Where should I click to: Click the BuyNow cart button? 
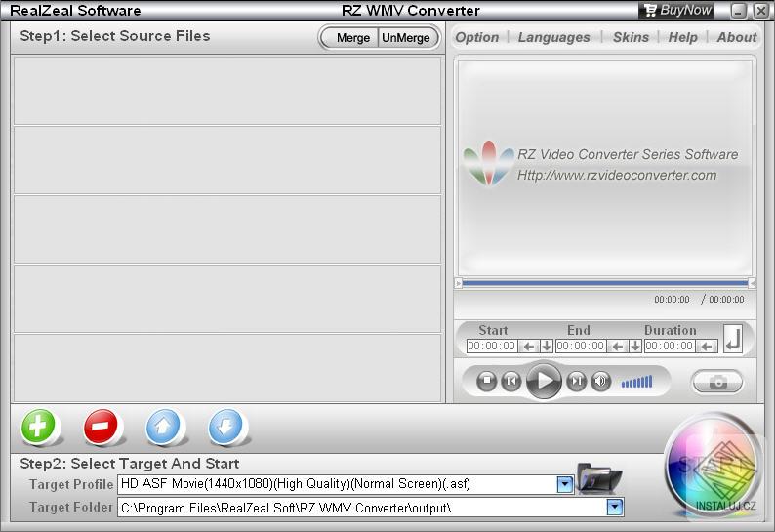click(x=677, y=10)
